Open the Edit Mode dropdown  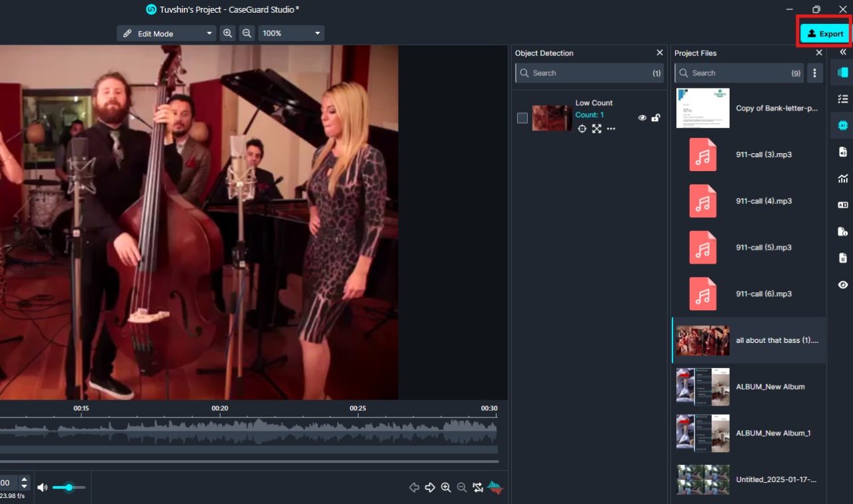coord(167,33)
